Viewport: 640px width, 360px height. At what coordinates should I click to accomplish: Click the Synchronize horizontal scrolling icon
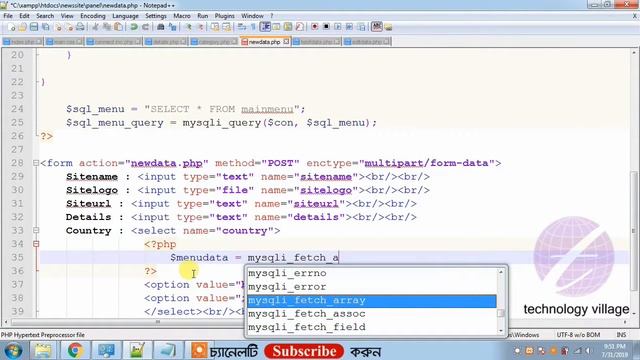(x=226, y=27)
